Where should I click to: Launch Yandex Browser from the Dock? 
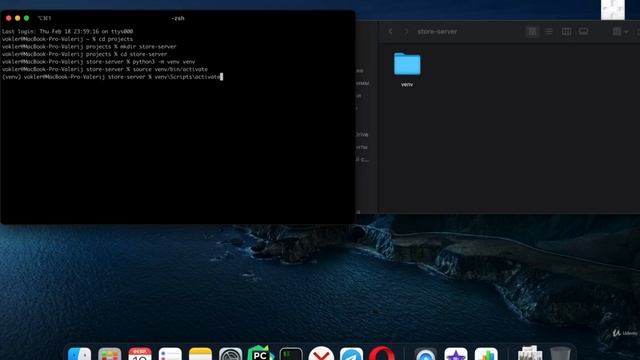coord(321,353)
